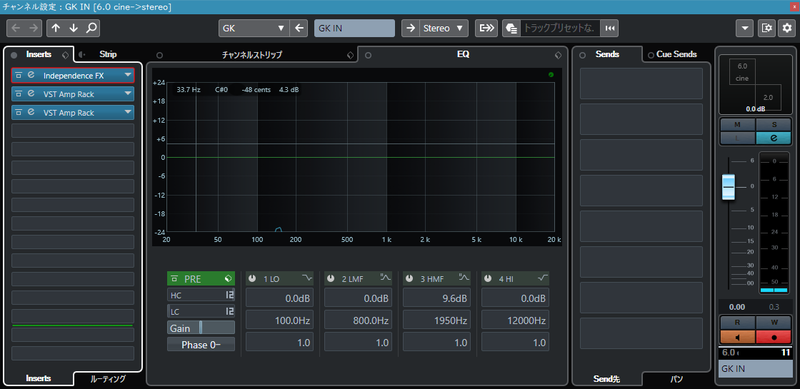Adjust the HC high-cut slider
Viewport: 800px width, 389px height.
click(x=201, y=295)
